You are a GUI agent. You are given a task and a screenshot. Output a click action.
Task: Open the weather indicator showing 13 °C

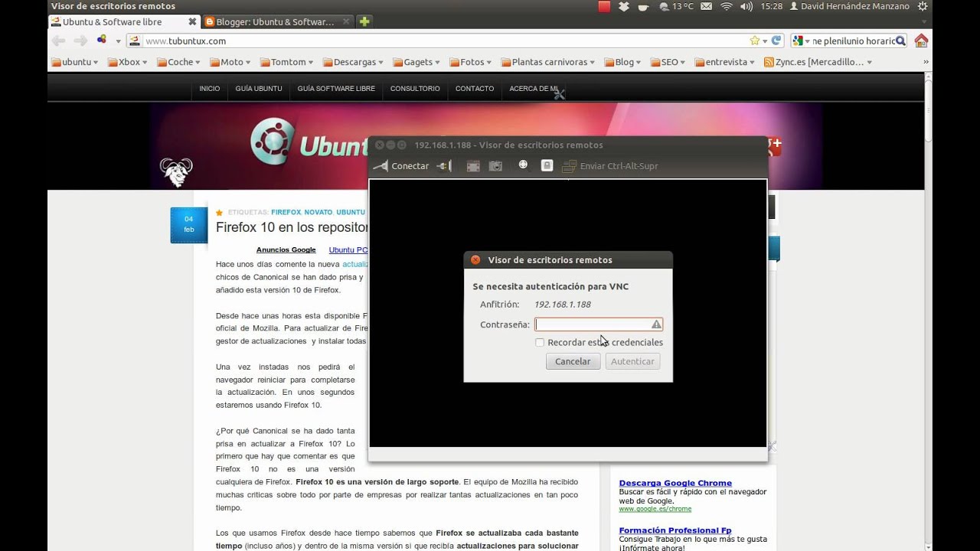point(675,6)
